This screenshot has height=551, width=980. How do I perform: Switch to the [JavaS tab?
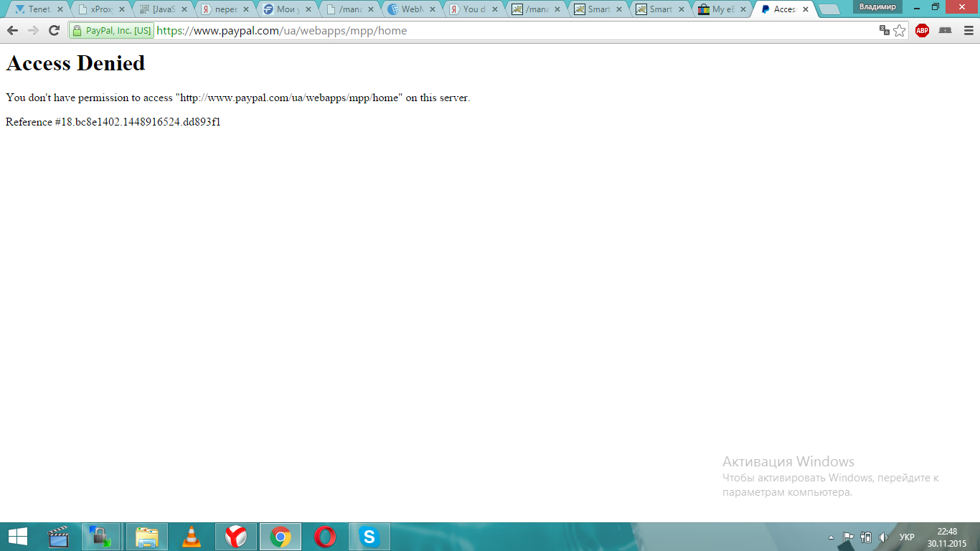pos(163,9)
